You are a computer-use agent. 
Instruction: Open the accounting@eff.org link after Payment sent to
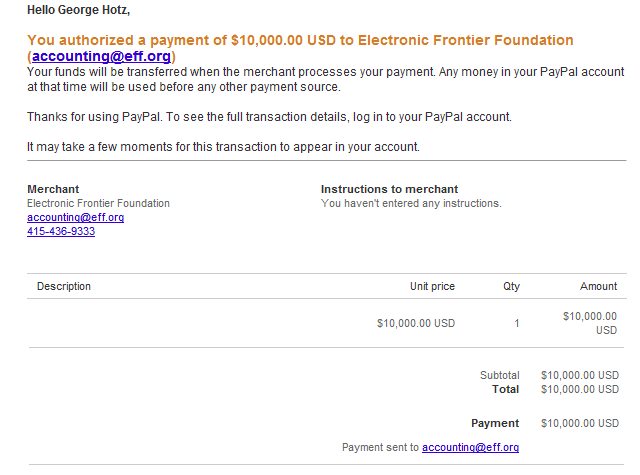tap(470, 448)
